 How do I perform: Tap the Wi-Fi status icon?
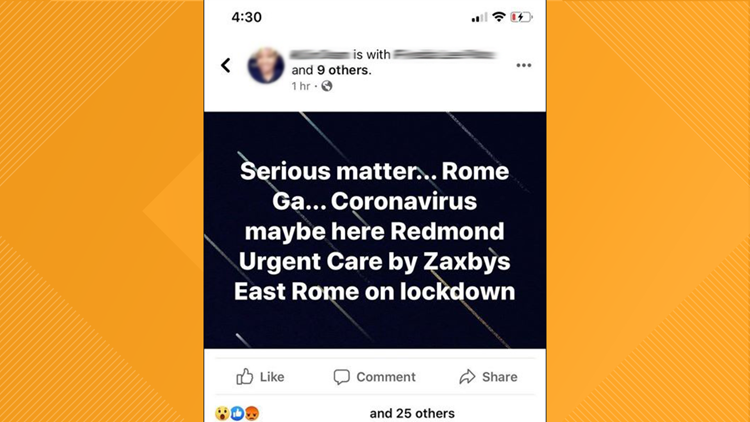coord(499,17)
